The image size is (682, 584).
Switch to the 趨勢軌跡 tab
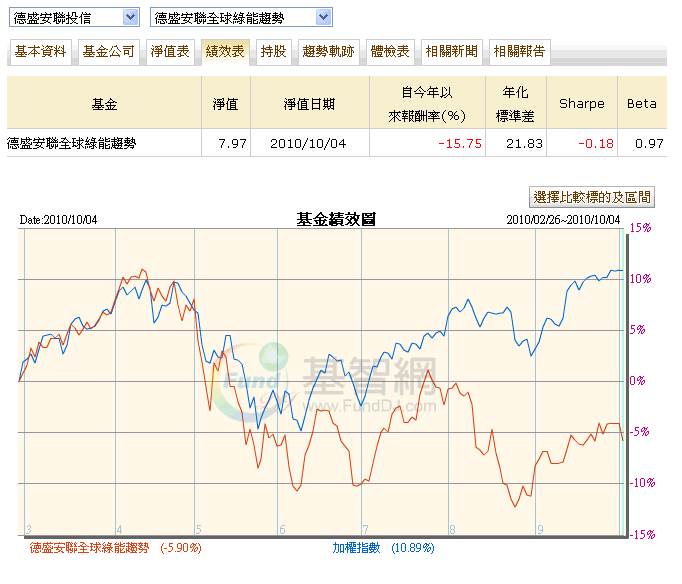pos(329,52)
